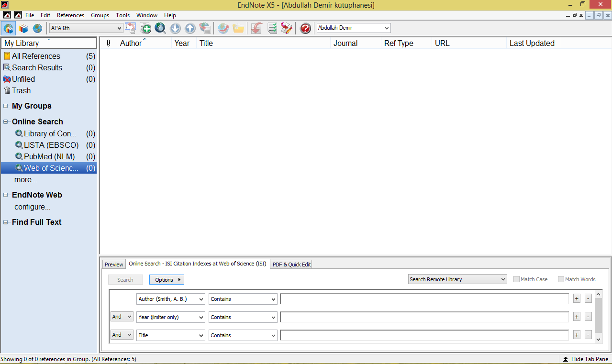Viewport: 612px width, 364px height.
Task: Click in the Author search text field
Action: pos(424,299)
